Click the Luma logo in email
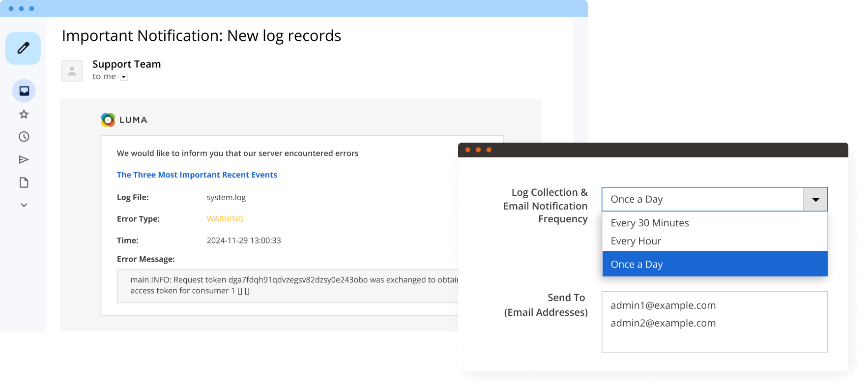The image size is (868, 392). pos(124,120)
